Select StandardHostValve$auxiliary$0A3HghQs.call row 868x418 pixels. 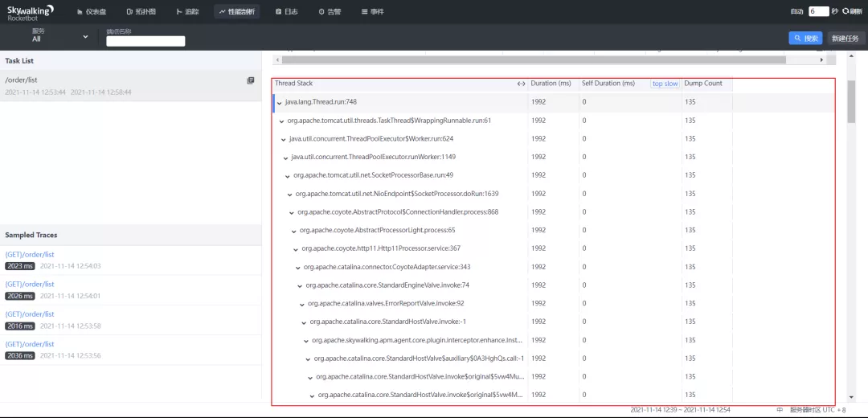tap(554, 359)
